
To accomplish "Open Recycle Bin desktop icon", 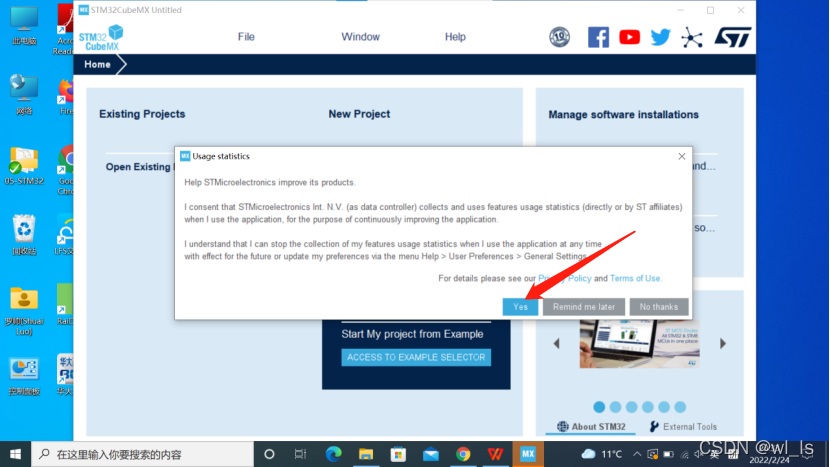I will [24, 235].
